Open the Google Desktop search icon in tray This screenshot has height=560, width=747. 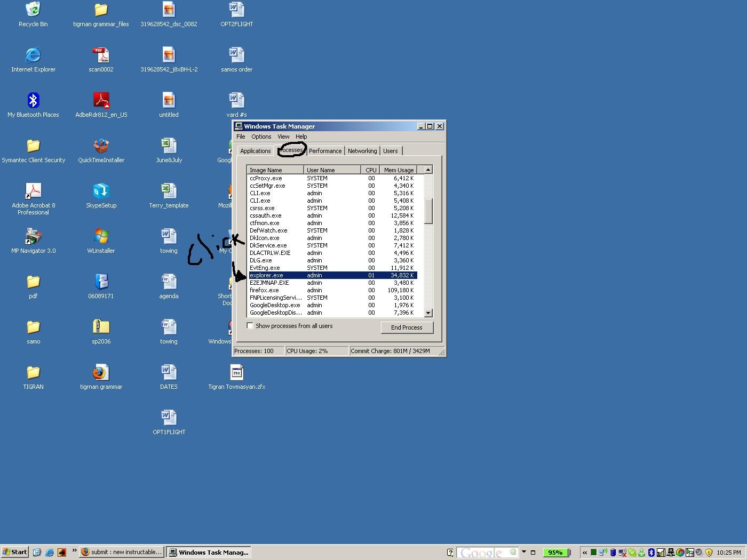coord(681,553)
